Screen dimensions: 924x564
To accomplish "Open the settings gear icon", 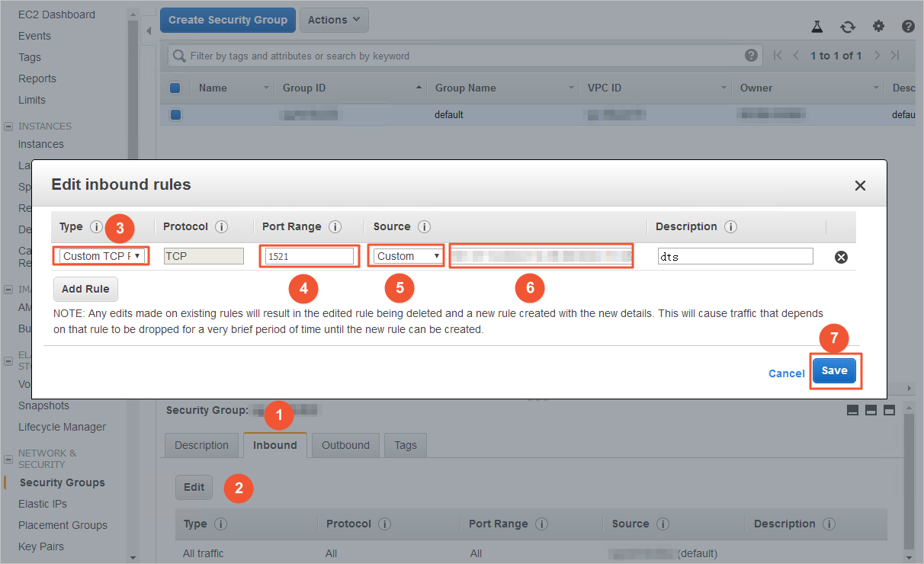I will tap(878, 26).
